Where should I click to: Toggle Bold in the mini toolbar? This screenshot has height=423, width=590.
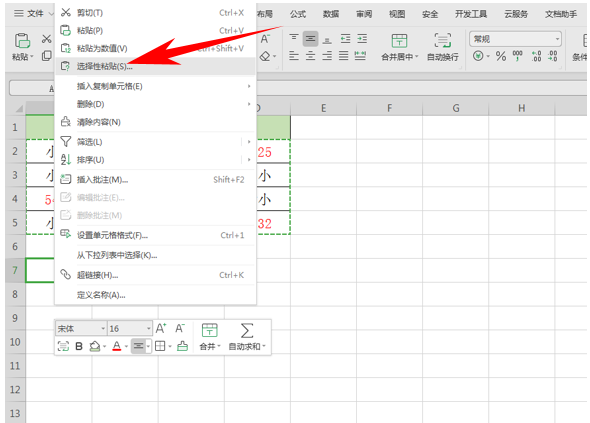click(79, 346)
